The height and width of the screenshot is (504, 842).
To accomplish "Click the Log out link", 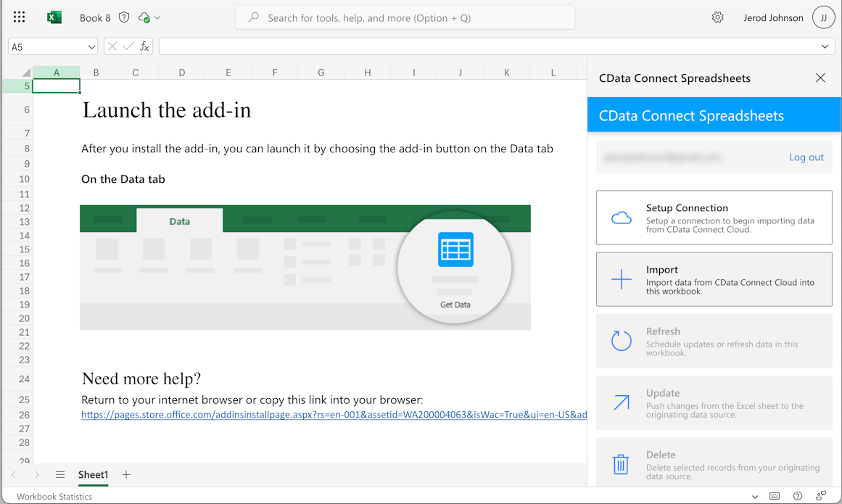I will (x=806, y=157).
